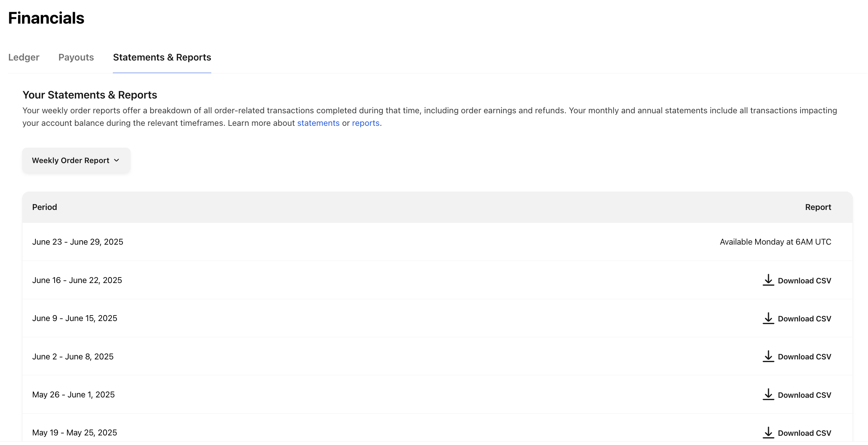Download CSV text for May 19 - May 25
Screen dimensions: 868x445
[804, 433]
